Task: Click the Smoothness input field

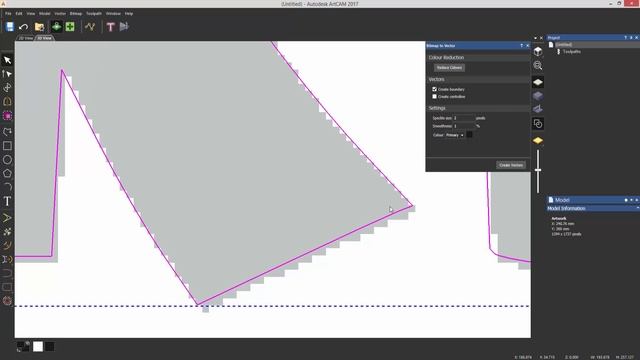Action: [x=464, y=126]
